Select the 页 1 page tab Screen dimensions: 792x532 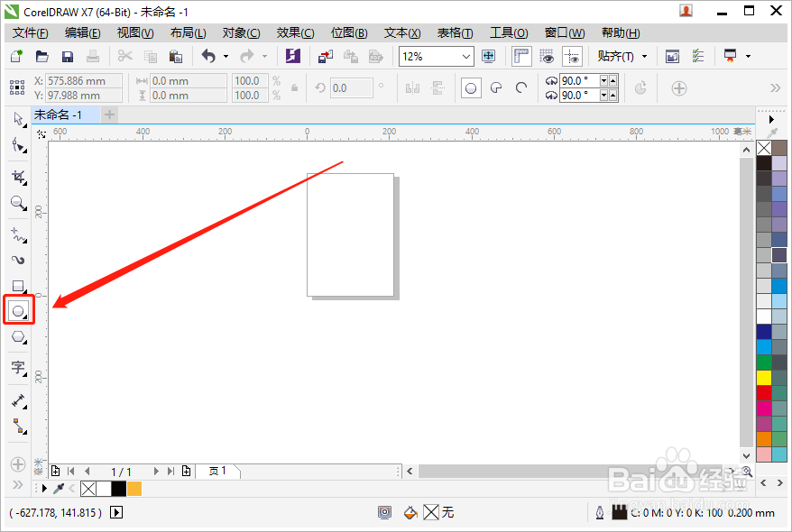(217, 471)
